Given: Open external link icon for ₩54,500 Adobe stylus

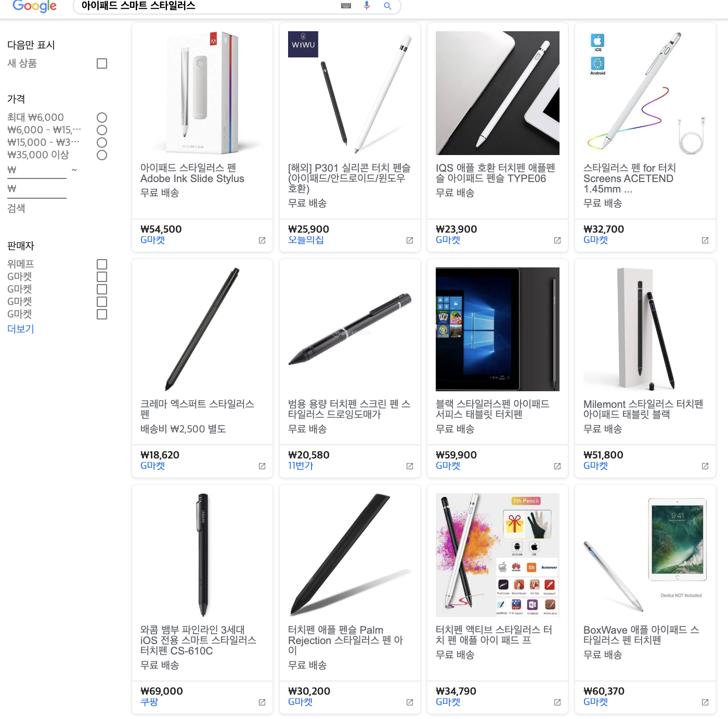Looking at the screenshot, I should pyautogui.click(x=262, y=240).
